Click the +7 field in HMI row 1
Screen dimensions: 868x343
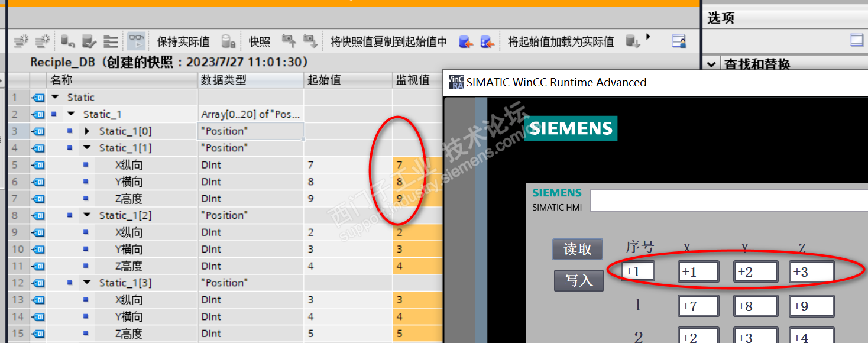click(x=698, y=306)
